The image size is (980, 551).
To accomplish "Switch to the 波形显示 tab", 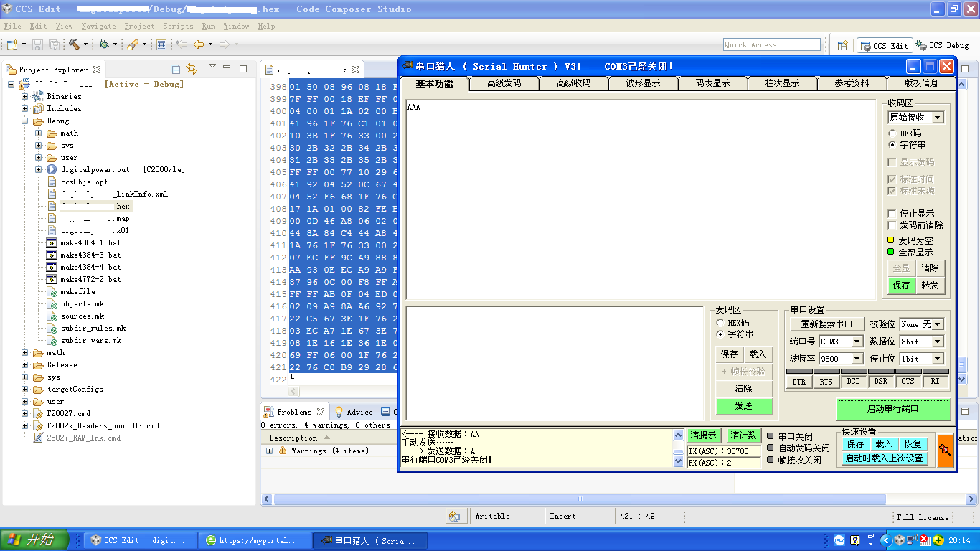I will coord(644,83).
